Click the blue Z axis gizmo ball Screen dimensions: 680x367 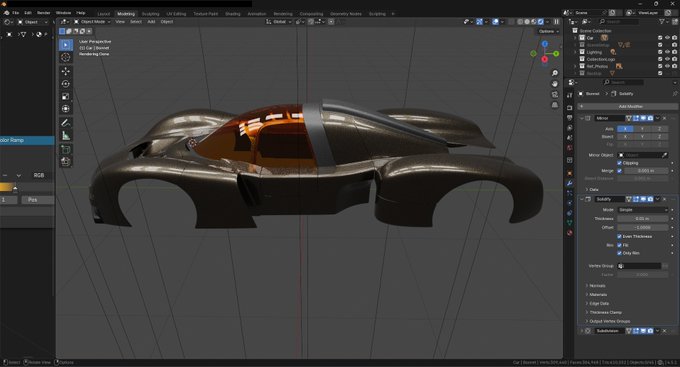545,44
